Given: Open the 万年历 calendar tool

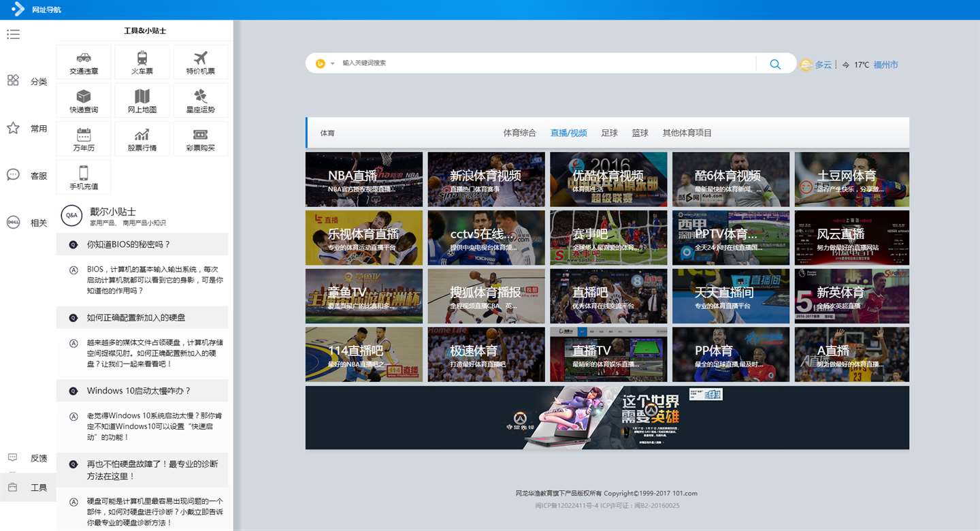Looking at the screenshot, I should click(x=84, y=139).
